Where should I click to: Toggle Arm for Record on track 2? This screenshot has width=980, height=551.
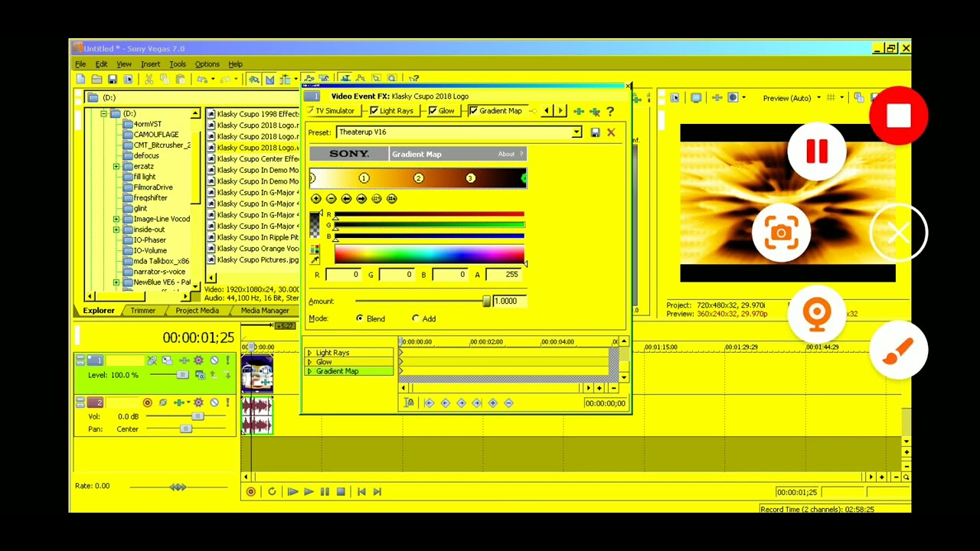(148, 403)
